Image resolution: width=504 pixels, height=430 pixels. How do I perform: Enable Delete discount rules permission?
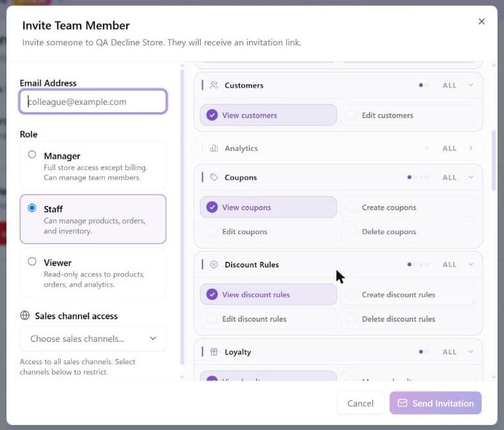coord(408,319)
